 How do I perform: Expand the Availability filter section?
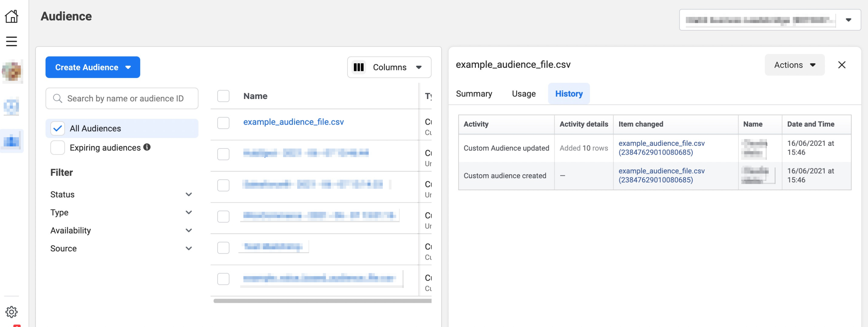coord(188,230)
